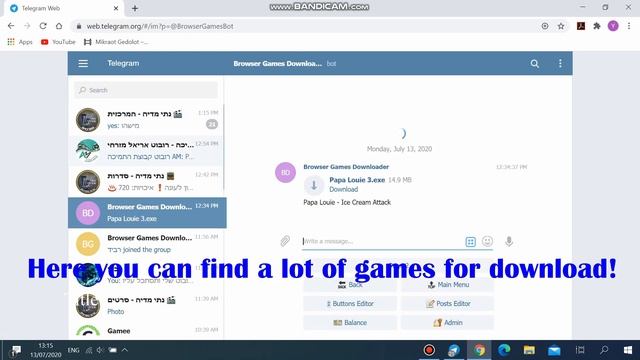This screenshot has width=640, height=360.
Task: Open the Buttons Editor bot button
Action: tap(350, 304)
